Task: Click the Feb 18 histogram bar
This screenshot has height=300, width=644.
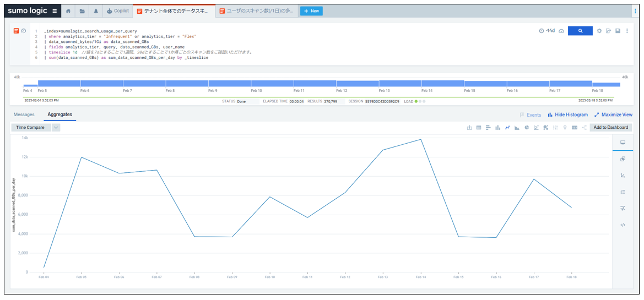Action: (x=606, y=85)
